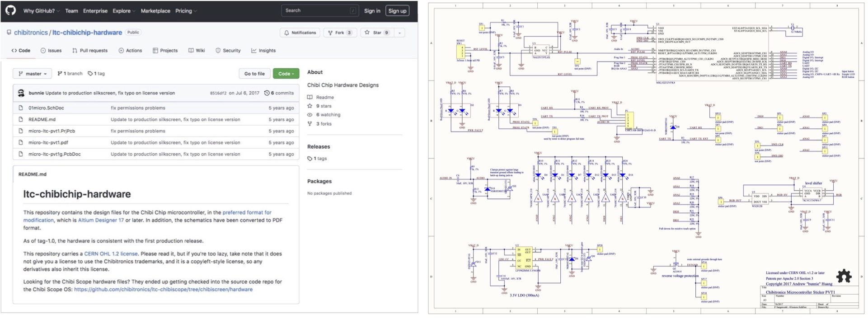The image size is (868, 320).
Task: Star the ltc-chibichip-hardware repository
Action: tap(377, 33)
